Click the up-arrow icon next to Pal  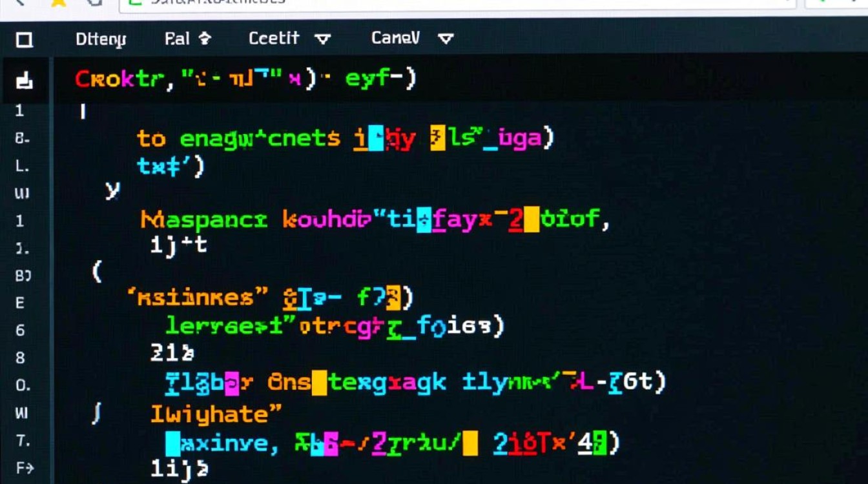pyautogui.click(x=205, y=39)
